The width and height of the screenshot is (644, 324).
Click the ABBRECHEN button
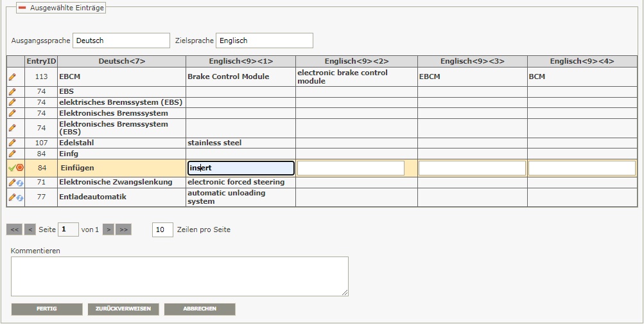click(200, 309)
